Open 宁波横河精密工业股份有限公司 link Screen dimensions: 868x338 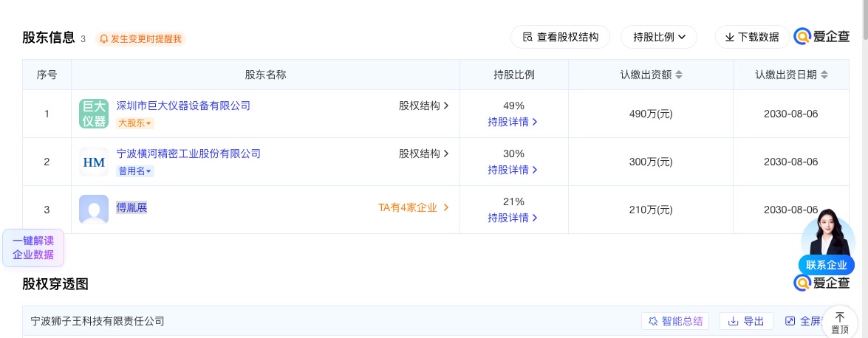[x=188, y=154]
